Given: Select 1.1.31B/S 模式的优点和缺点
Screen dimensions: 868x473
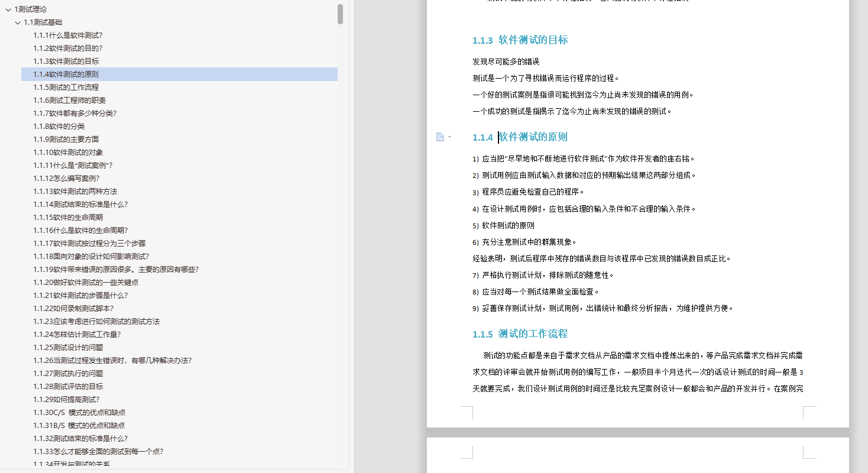Looking at the screenshot, I should click(79, 426).
